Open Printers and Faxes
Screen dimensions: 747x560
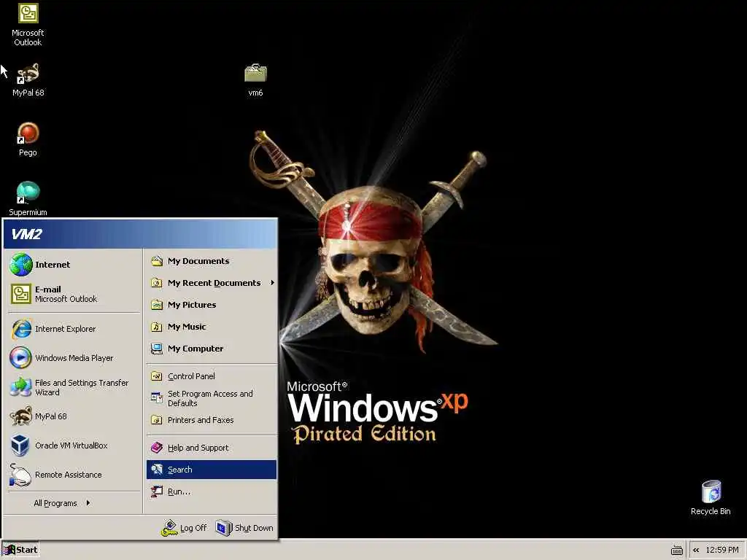pos(211,420)
